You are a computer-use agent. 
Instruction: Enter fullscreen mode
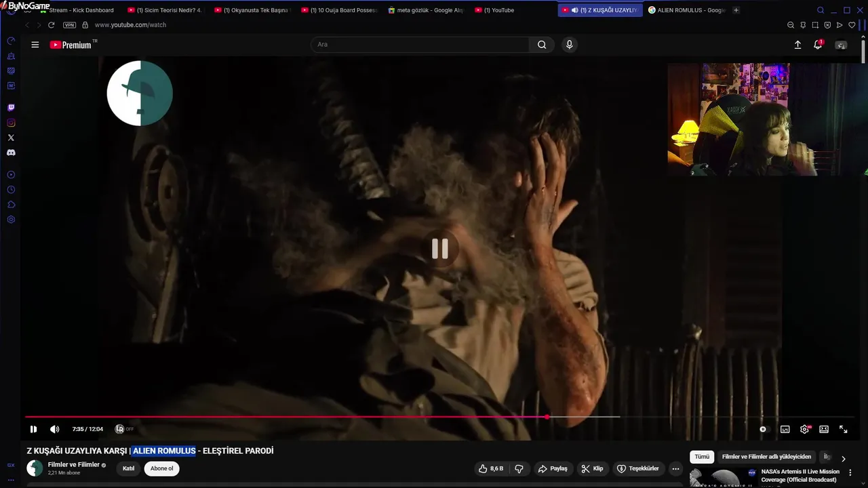[x=844, y=429]
